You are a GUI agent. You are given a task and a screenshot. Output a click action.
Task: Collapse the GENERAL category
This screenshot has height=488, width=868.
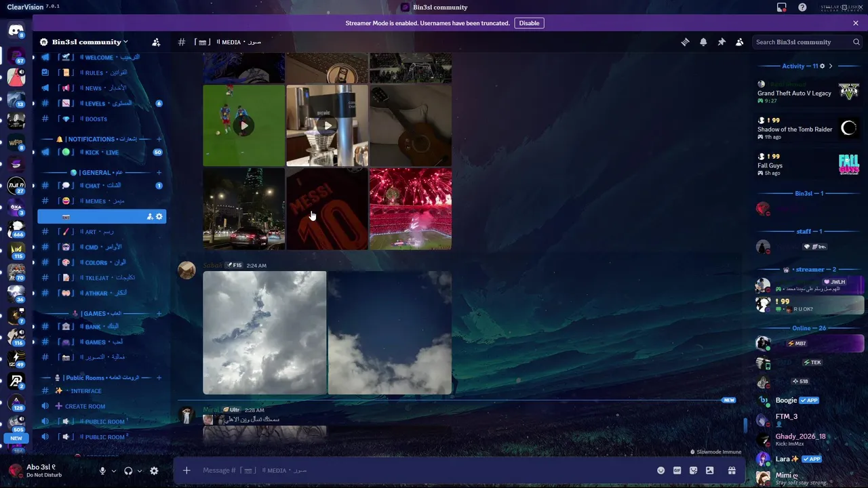click(96, 172)
